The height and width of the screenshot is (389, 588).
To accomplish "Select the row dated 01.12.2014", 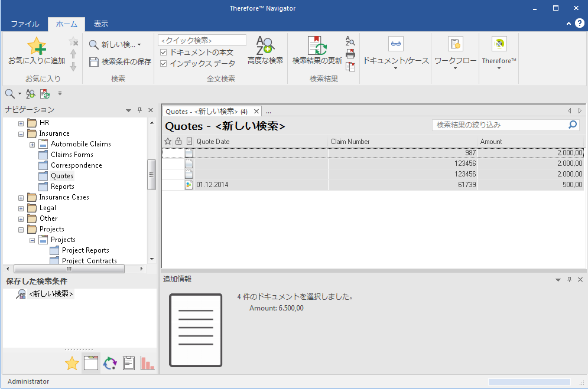I will (x=373, y=185).
